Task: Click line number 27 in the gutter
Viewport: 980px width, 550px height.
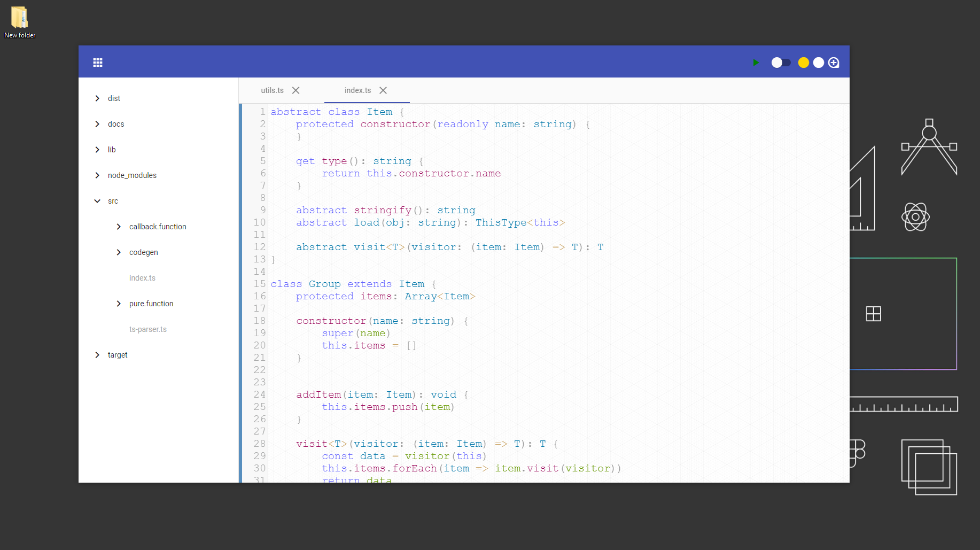Action: [x=260, y=431]
